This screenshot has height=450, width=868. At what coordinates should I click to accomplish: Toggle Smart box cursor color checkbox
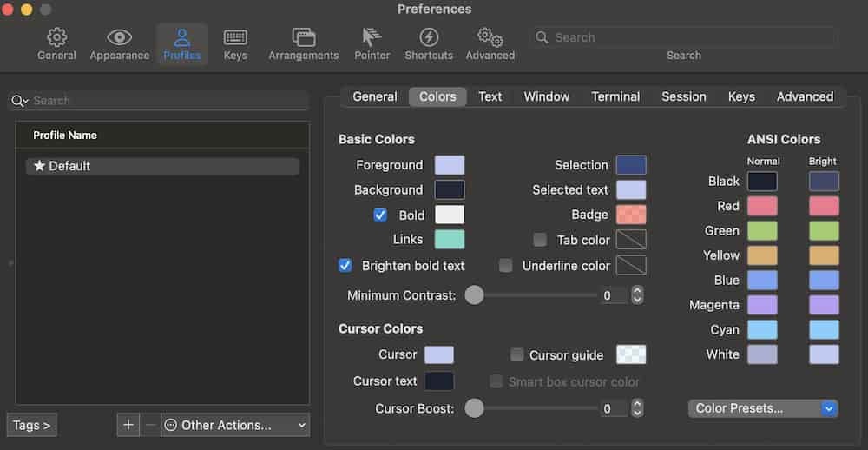(x=496, y=381)
